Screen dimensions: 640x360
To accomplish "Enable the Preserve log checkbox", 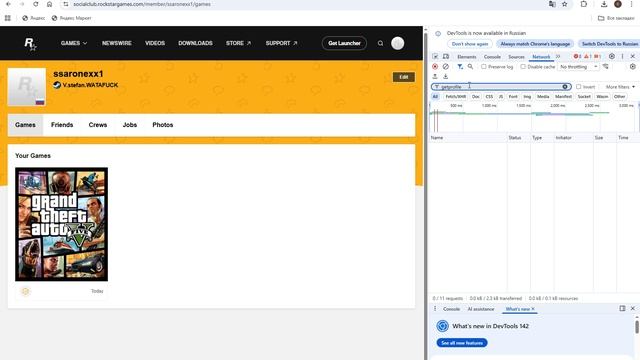I will (484, 67).
